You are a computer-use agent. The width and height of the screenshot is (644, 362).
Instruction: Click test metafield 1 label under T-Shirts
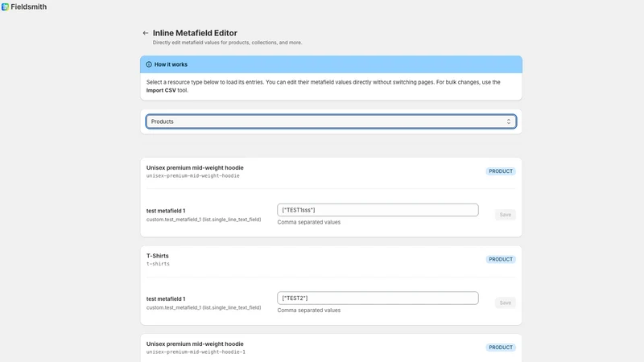166,298
